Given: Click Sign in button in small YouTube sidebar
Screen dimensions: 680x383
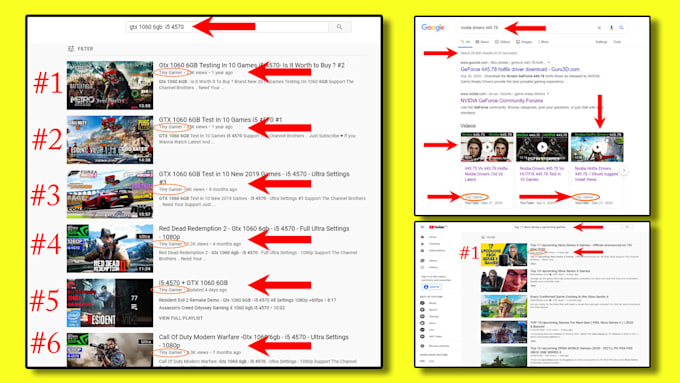Looking at the screenshot, I should point(432,287).
